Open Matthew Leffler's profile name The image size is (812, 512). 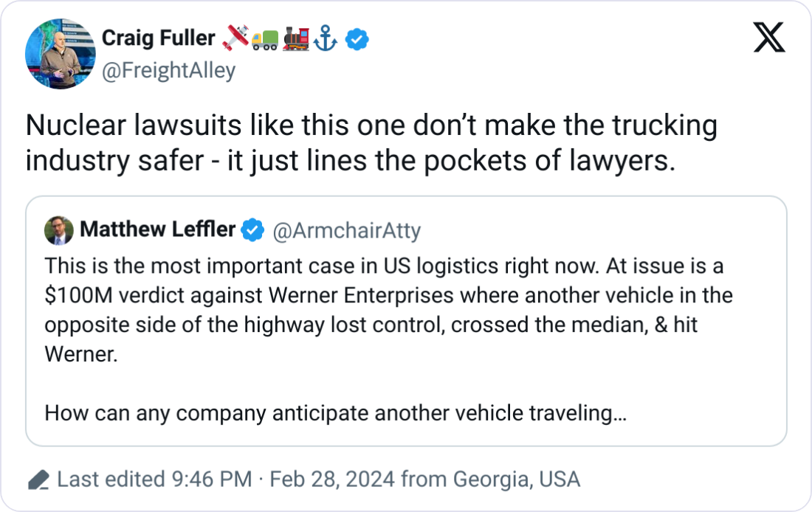click(x=157, y=230)
